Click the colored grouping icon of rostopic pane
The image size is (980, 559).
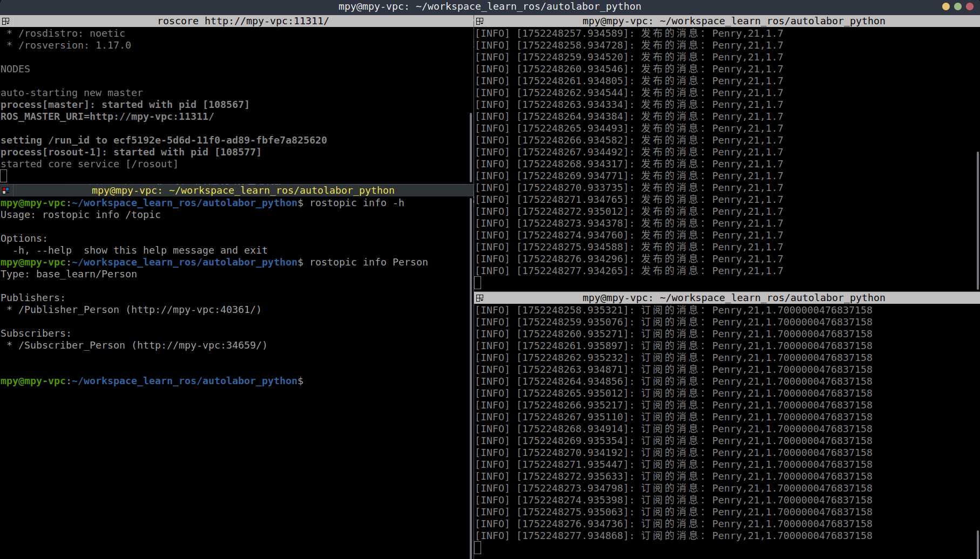[5, 190]
